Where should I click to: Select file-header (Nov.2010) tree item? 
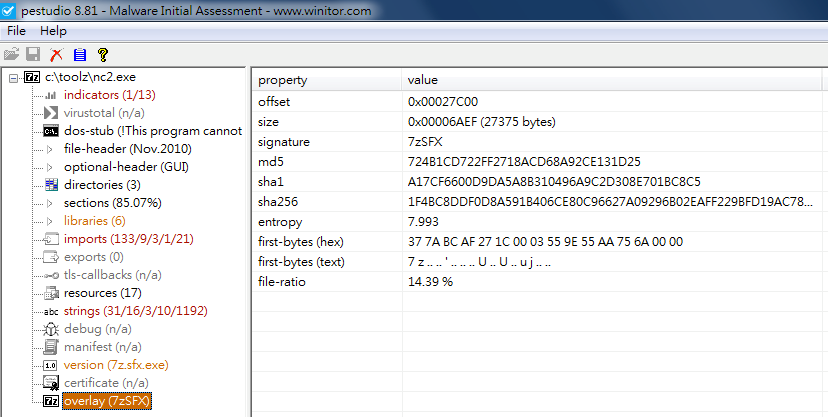tap(128, 149)
